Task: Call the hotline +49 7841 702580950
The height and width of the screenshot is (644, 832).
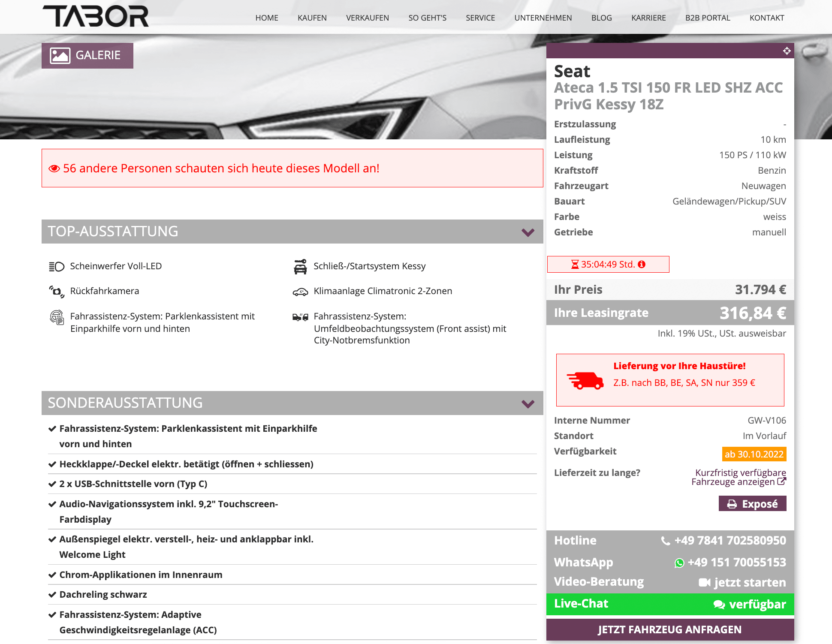Action: tap(730, 541)
